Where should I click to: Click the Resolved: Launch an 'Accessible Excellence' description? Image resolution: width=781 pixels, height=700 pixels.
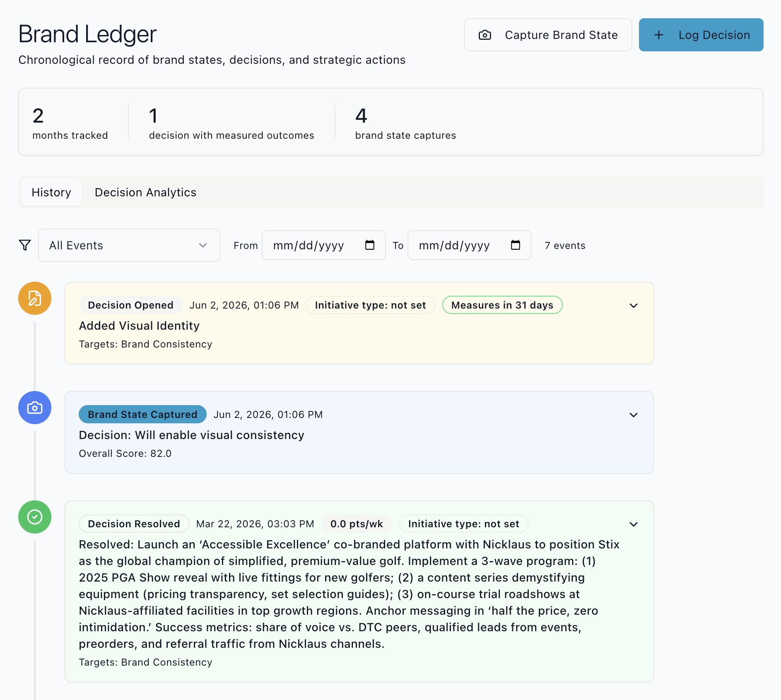[x=349, y=594]
